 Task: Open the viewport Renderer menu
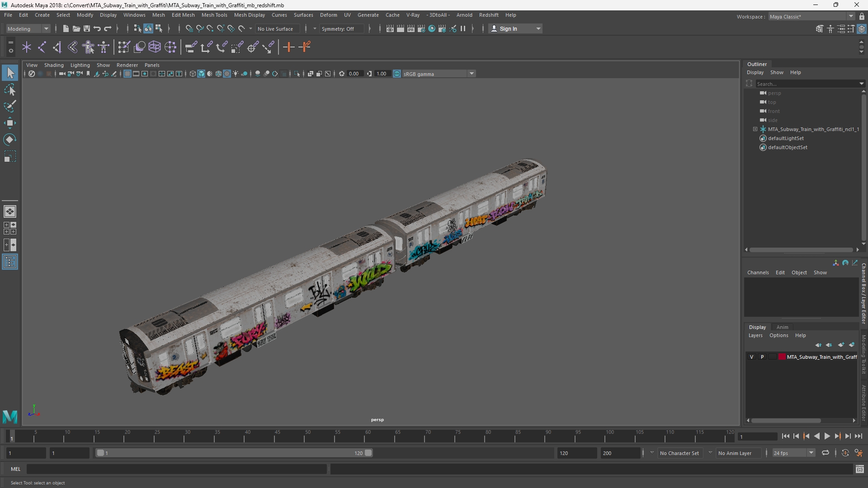[x=127, y=65]
